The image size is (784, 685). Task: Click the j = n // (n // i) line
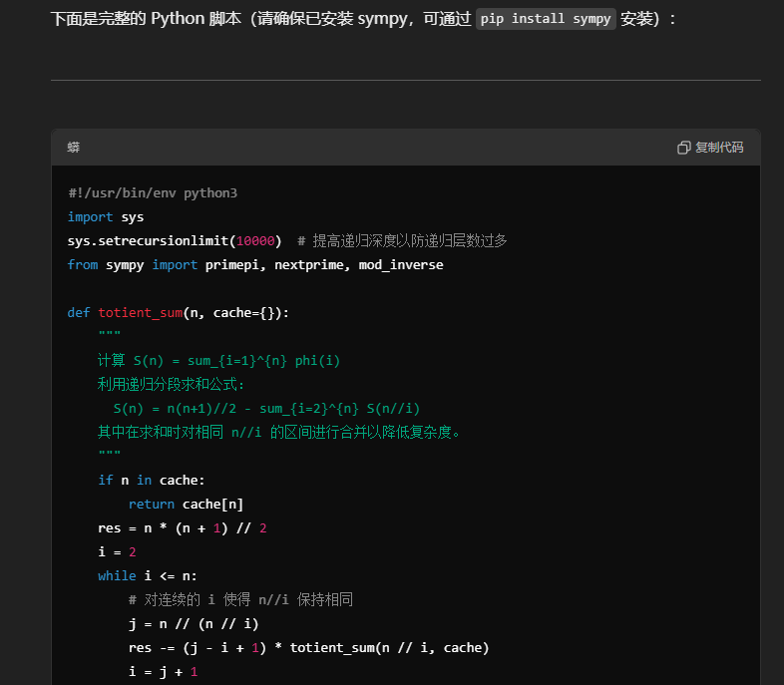(194, 623)
